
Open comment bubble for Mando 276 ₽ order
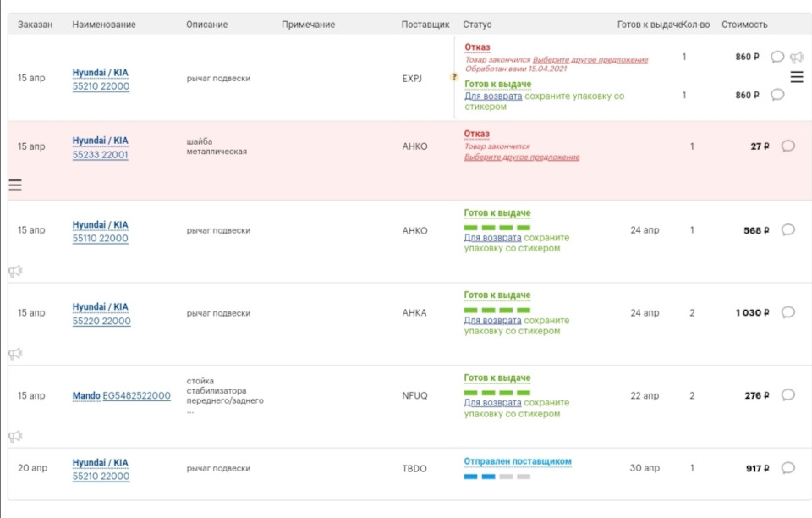(787, 395)
